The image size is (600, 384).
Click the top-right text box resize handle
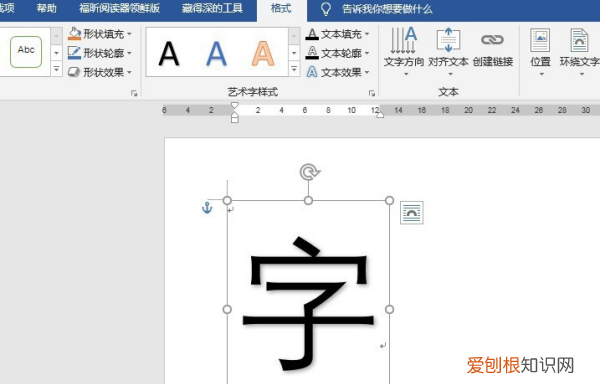tap(390, 200)
